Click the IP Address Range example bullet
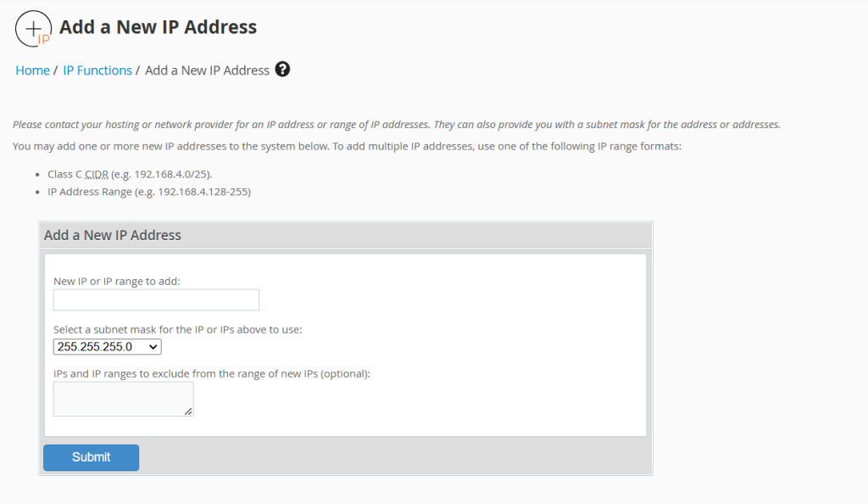This screenshot has height=504, width=868. coord(148,192)
